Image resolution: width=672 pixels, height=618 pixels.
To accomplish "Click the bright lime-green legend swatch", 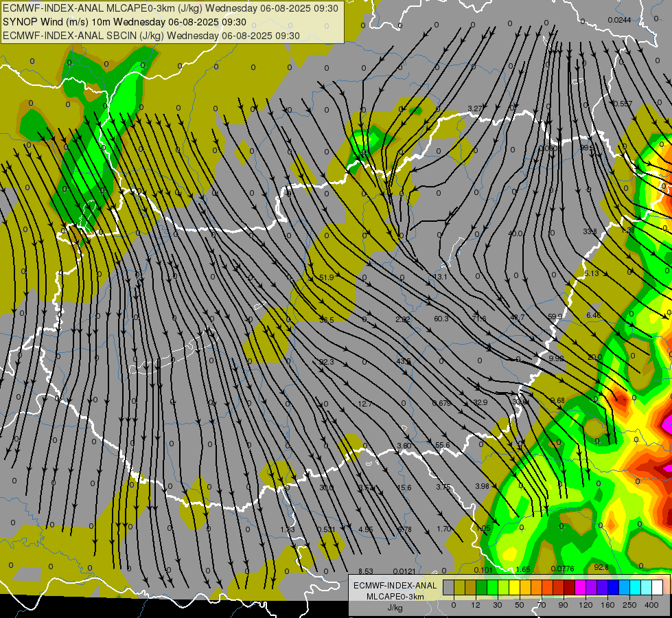I will (492, 587).
